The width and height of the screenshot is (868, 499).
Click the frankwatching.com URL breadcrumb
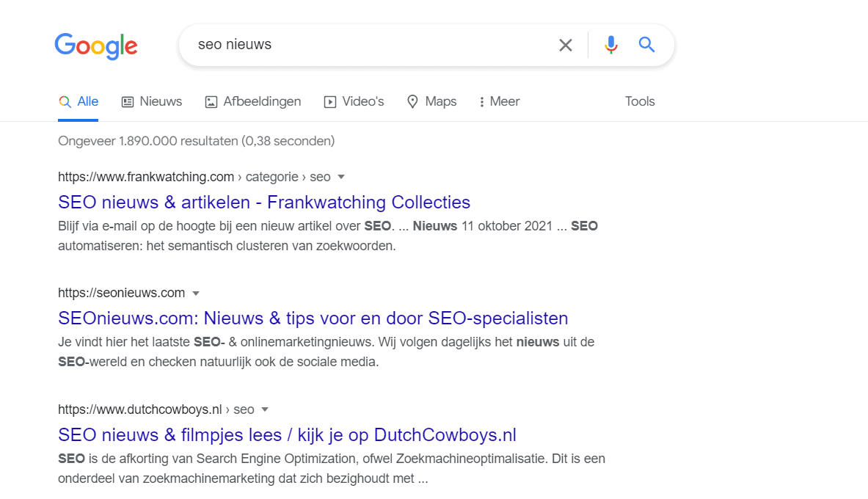coord(194,177)
